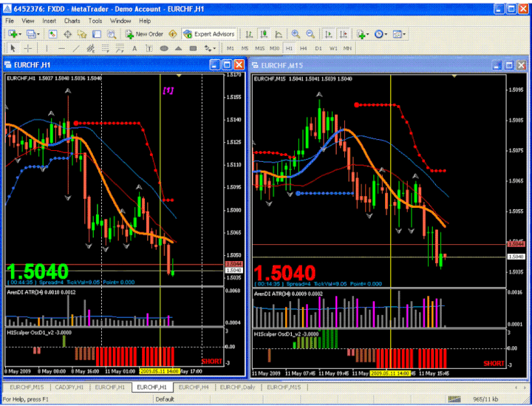Click the connection status bars icon
Image resolution: width=532 pixels, height=406 pixels.
[x=454, y=399]
